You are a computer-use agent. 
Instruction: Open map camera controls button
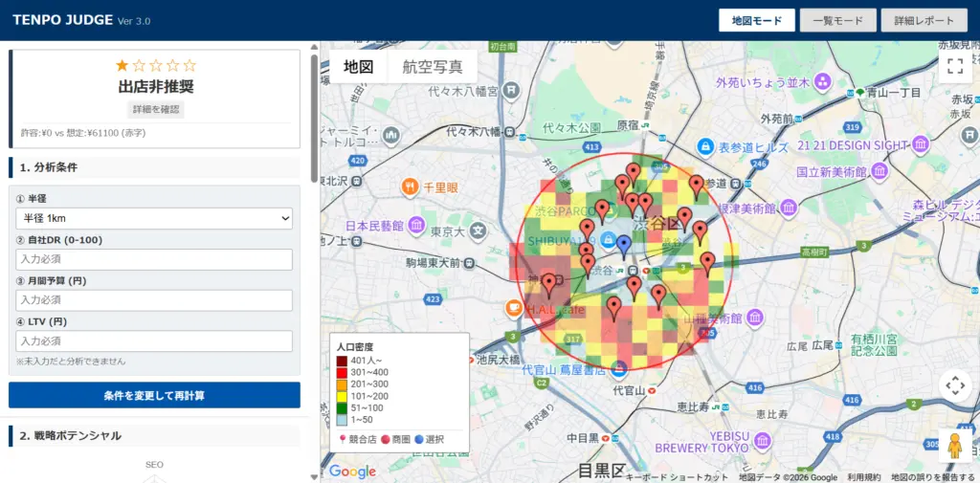(954, 385)
